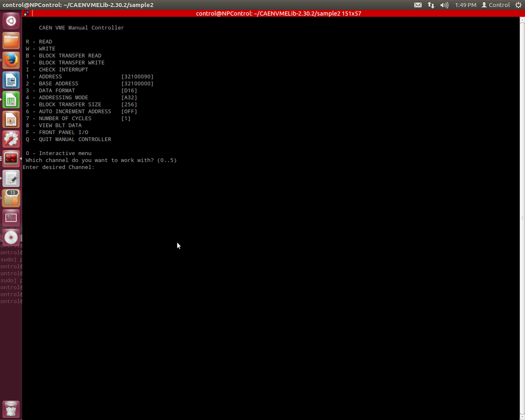Open the Control user menu

[496, 5]
